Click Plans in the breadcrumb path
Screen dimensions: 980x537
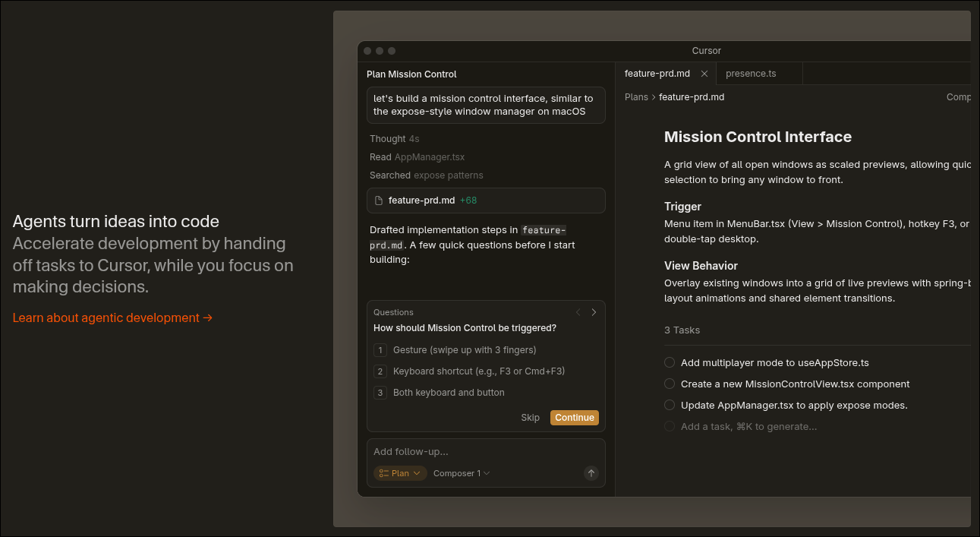click(636, 97)
